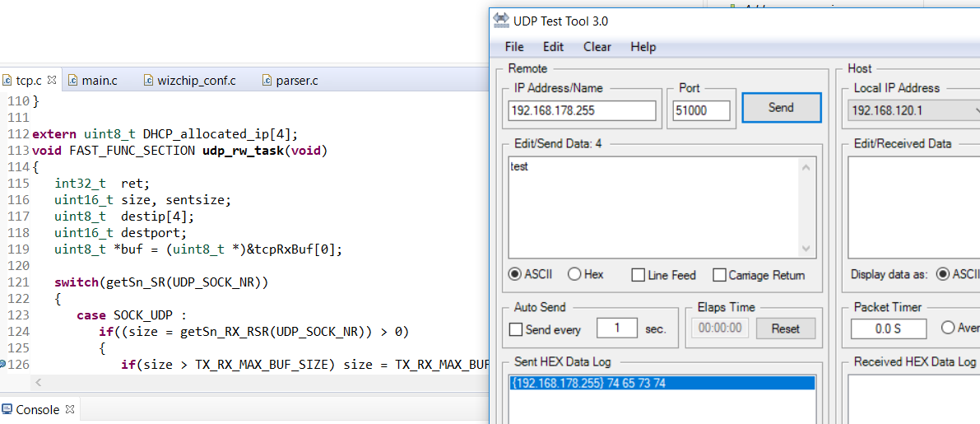Click the Port field showing 51000
The width and height of the screenshot is (980, 424).
point(701,110)
